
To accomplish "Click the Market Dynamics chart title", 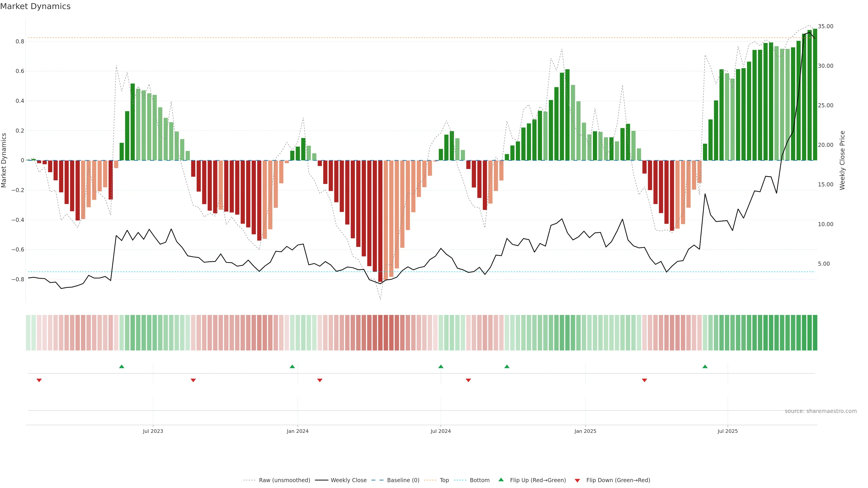I will click(x=35, y=6).
